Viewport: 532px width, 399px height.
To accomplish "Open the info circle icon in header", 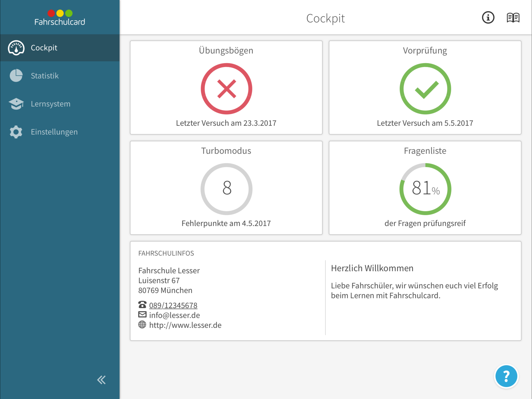I will point(488,18).
